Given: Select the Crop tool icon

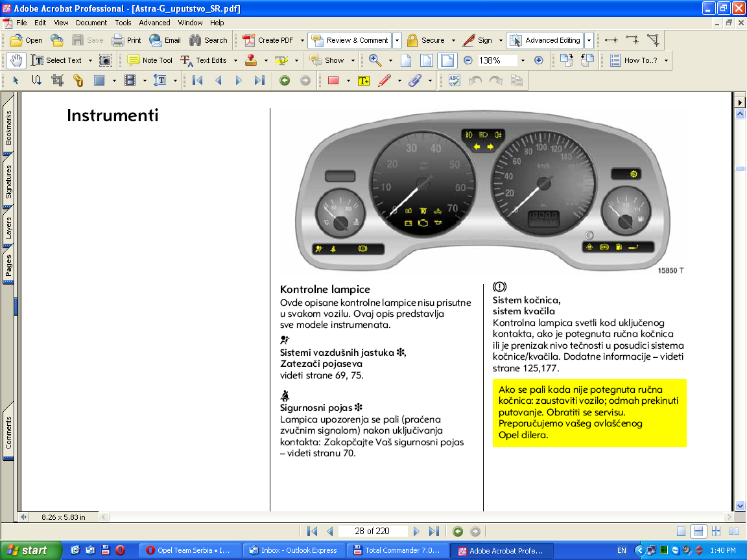Looking at the screenshot, I should point(57,80).
